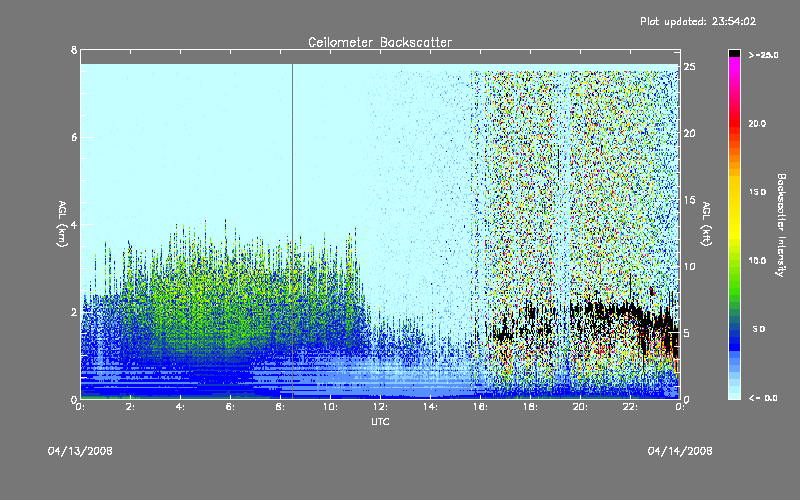Screen dimensions: 800x500
Task: Click the '4:' tick on UTC axis
Action: [x=181, y=407]
